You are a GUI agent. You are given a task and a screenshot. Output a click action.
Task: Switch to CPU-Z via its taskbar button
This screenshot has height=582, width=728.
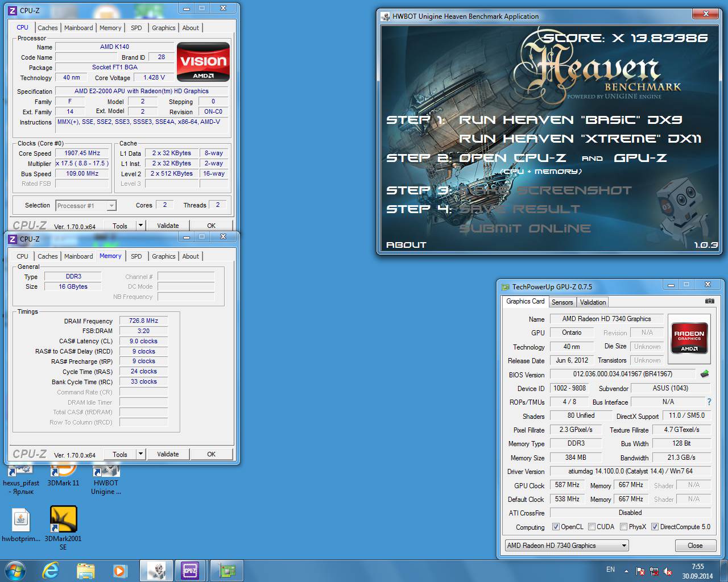[x=191, y=570]
